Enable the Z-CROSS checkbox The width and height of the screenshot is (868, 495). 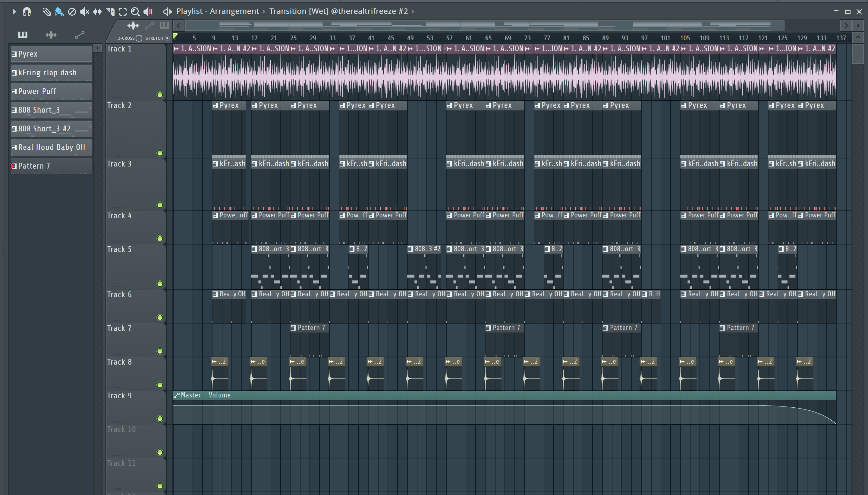tap(139, 38)
